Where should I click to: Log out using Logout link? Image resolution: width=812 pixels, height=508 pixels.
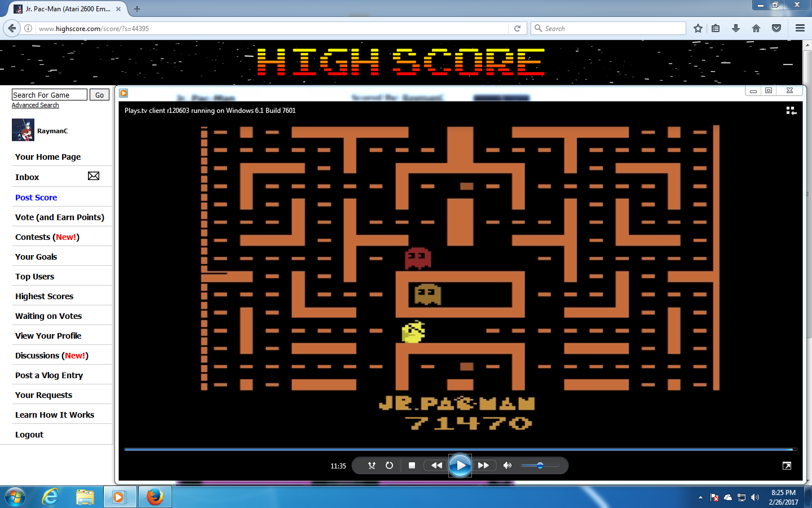click(29, 435)
